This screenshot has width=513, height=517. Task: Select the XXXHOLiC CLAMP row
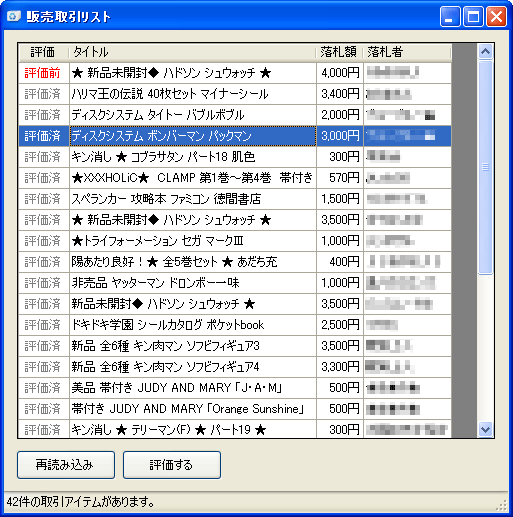tap(235, 178)
